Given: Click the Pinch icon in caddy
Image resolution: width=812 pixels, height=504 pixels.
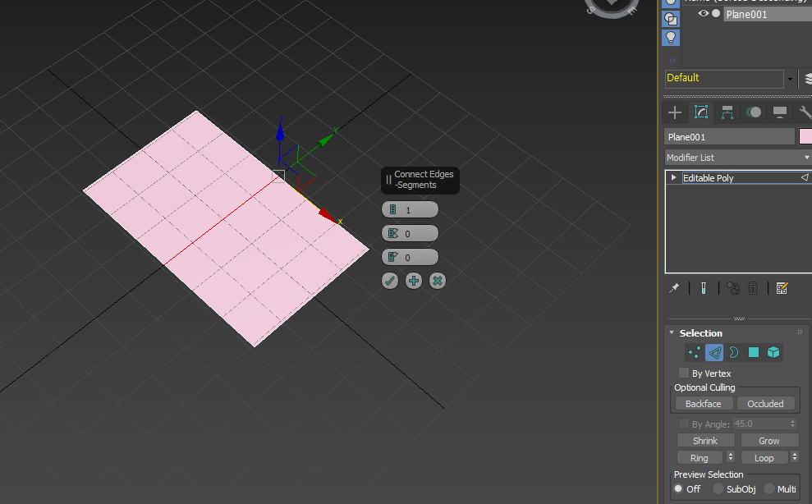Looking at the screenshot, I should [x=393, y=233].
